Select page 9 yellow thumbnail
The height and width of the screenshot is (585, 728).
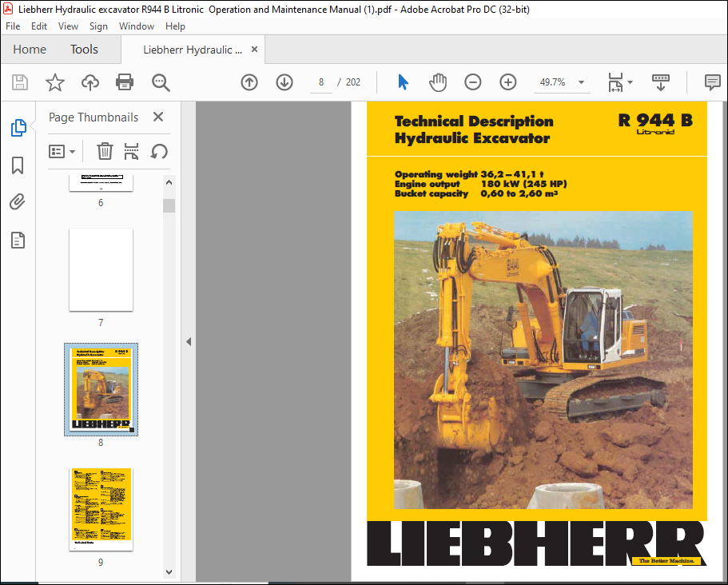point(101,509)
